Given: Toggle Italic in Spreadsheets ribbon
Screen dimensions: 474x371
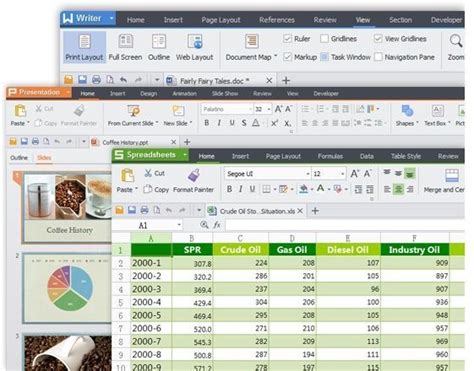Looking at the screenshot, I should 241,189.
